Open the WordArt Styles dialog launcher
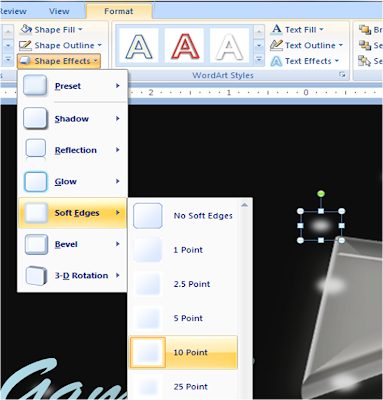 click(x=342, y=74)
